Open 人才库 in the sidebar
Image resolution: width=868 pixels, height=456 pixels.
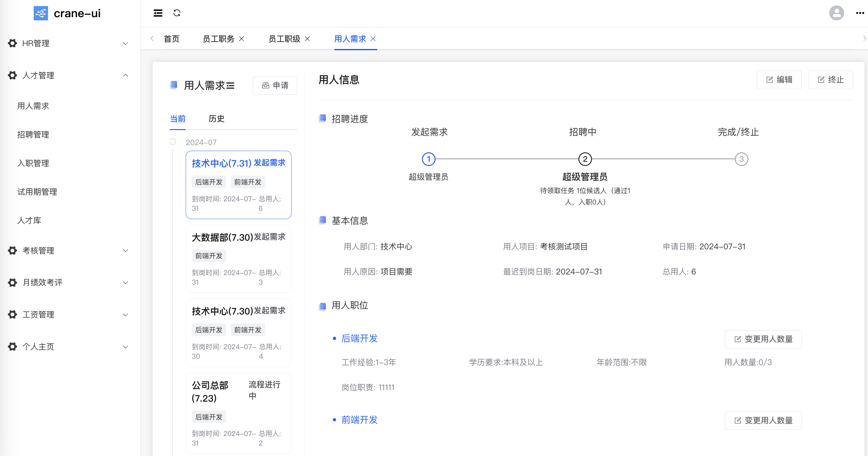coord(29,220)
